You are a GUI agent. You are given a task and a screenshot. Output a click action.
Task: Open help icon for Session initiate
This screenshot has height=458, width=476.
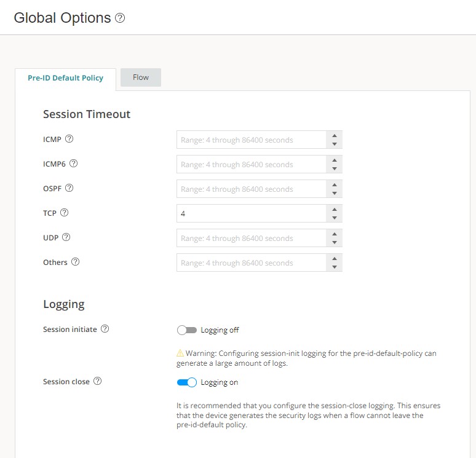click(x=105, y=329)
